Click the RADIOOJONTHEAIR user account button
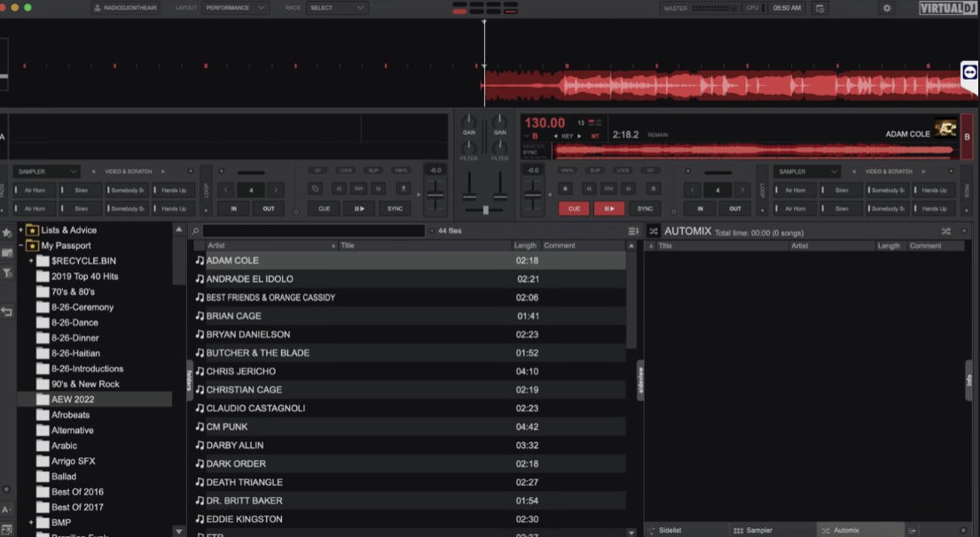The image size is (980, 537). 124,8
